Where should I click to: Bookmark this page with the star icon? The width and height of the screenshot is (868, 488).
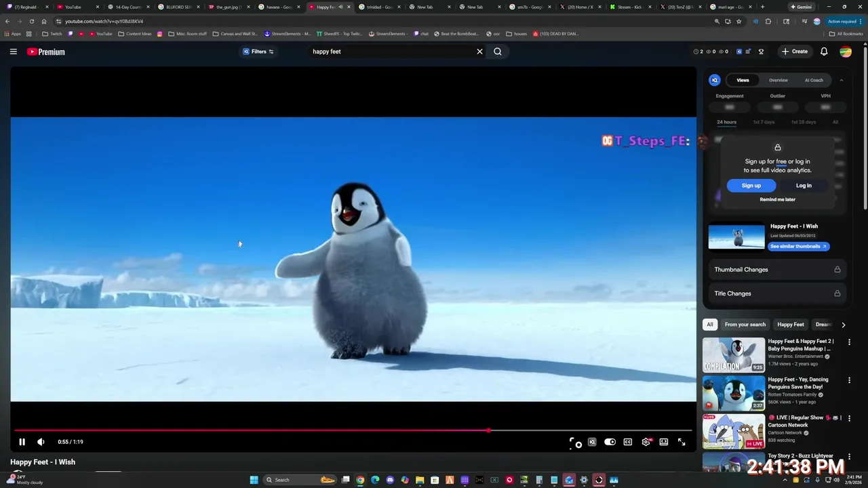click(739, 21)
